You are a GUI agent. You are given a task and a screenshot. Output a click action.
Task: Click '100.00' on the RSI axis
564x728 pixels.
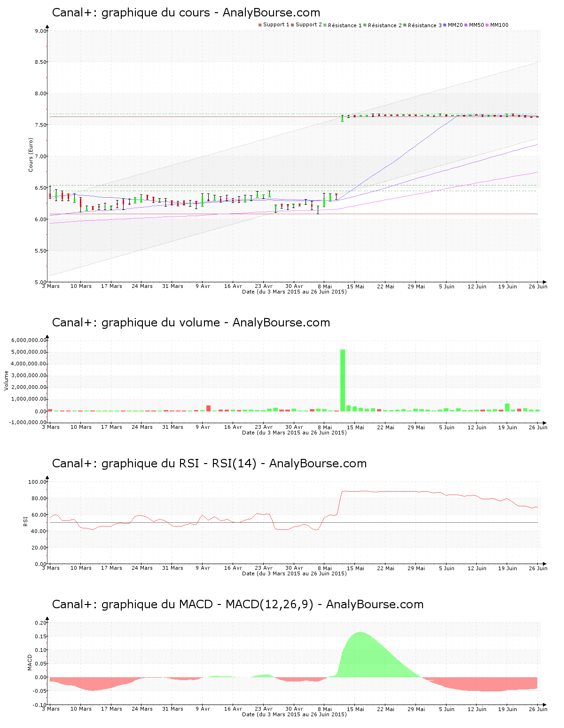[38, 482]
